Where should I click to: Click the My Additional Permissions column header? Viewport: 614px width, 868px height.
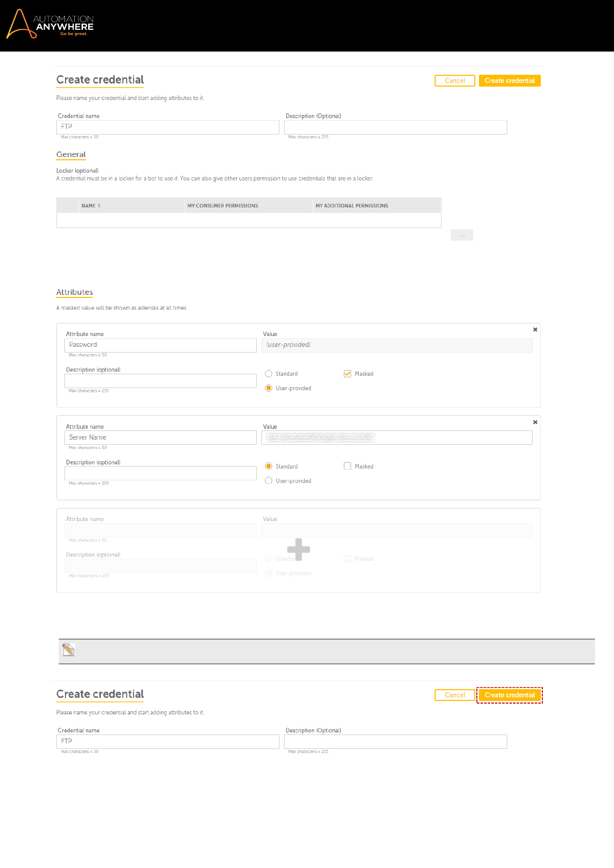(x=352, y=206)
